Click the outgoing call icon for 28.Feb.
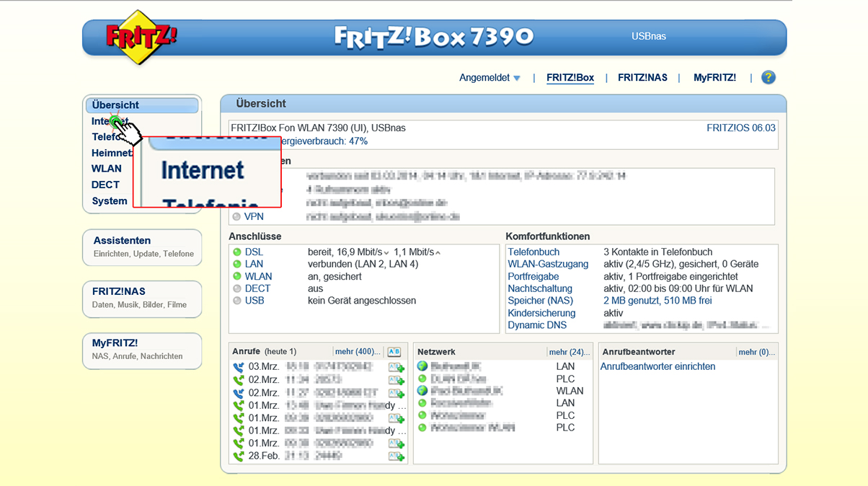Viewport: 868px width, 486px height. 239,456
